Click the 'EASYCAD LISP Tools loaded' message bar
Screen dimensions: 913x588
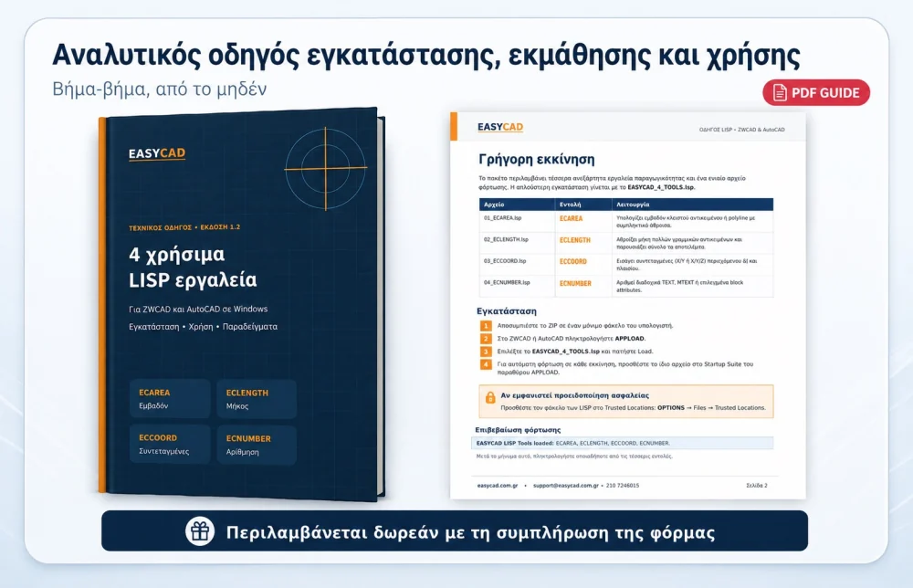pyautogui.click(x=622, y=443)
